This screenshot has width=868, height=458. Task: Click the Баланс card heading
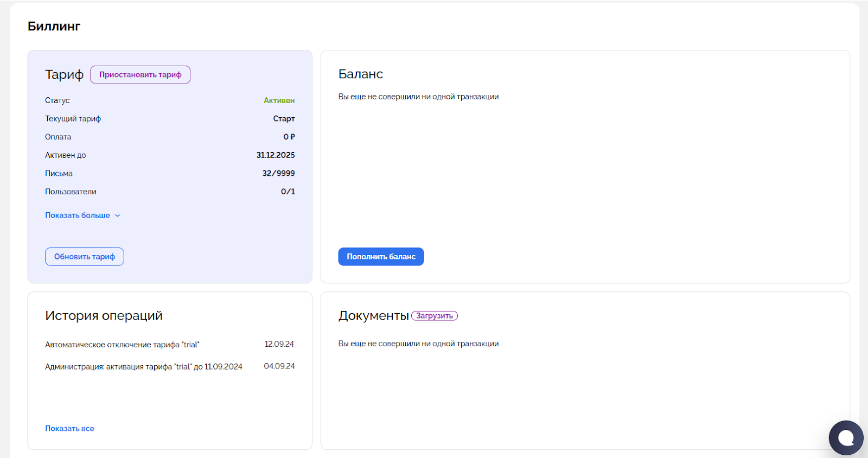pos(360,74)
